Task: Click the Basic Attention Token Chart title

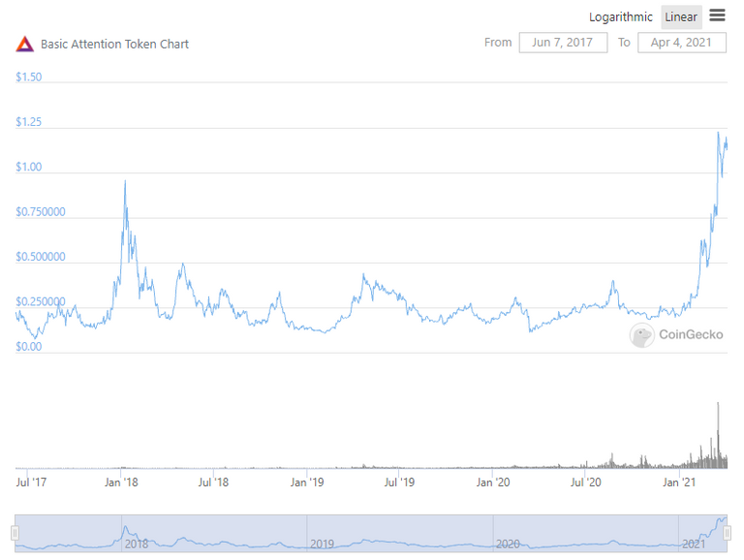Action: click(x=115, y=45)
